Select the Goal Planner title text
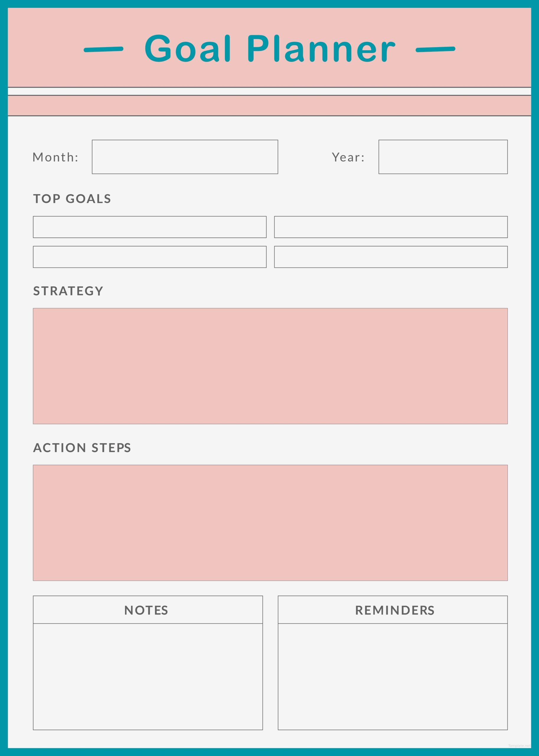The width and height of the screenshot is (539, 756). pyautogui.click(x=269, y=49)
